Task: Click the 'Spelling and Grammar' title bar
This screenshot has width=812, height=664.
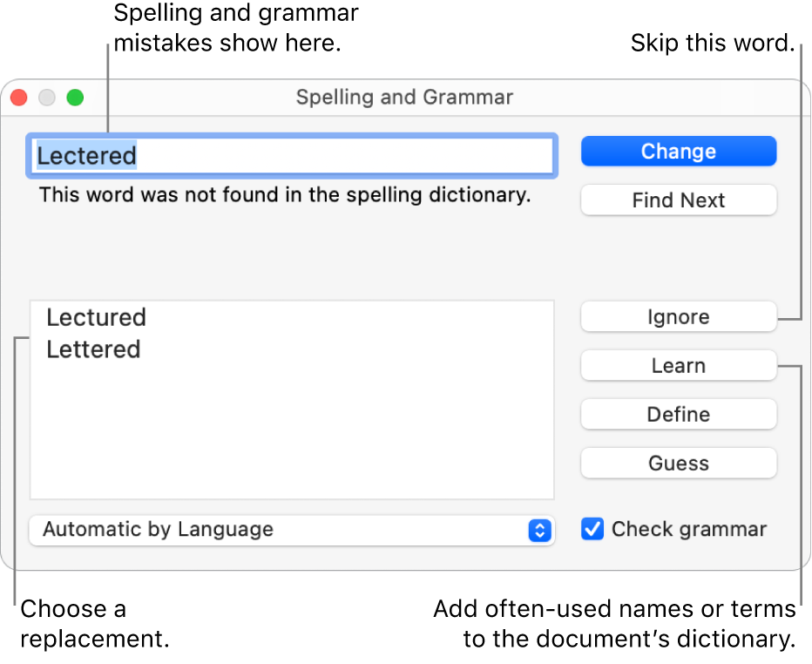Action: [x=404, y=97]
